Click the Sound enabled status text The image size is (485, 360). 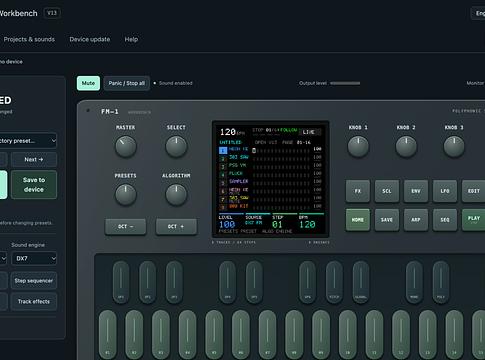[x=176, y=83]
